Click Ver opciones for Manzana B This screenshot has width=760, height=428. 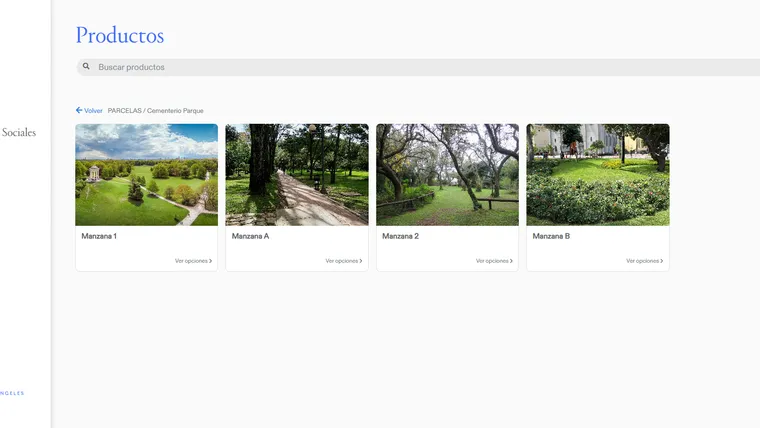[644, 261]
